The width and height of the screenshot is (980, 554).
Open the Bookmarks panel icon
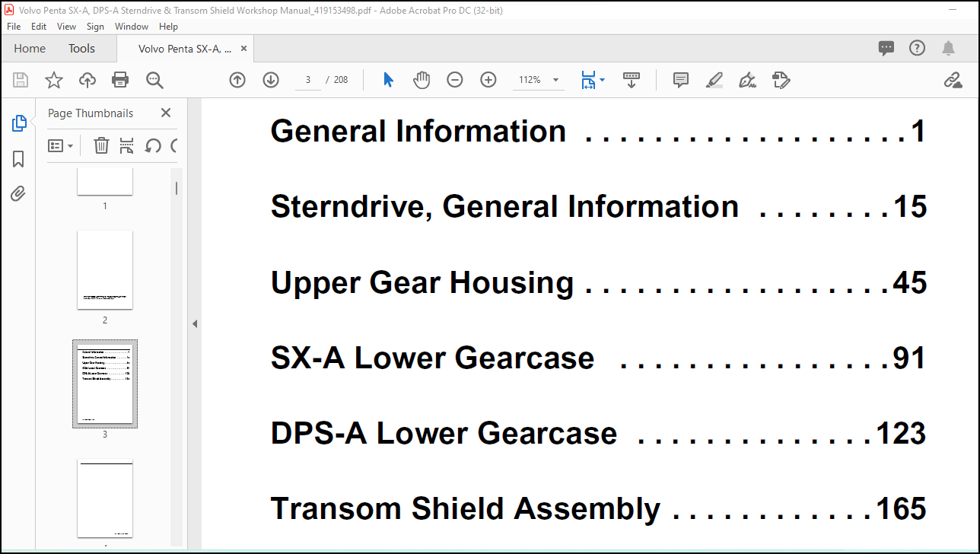[x=18, y=158]
